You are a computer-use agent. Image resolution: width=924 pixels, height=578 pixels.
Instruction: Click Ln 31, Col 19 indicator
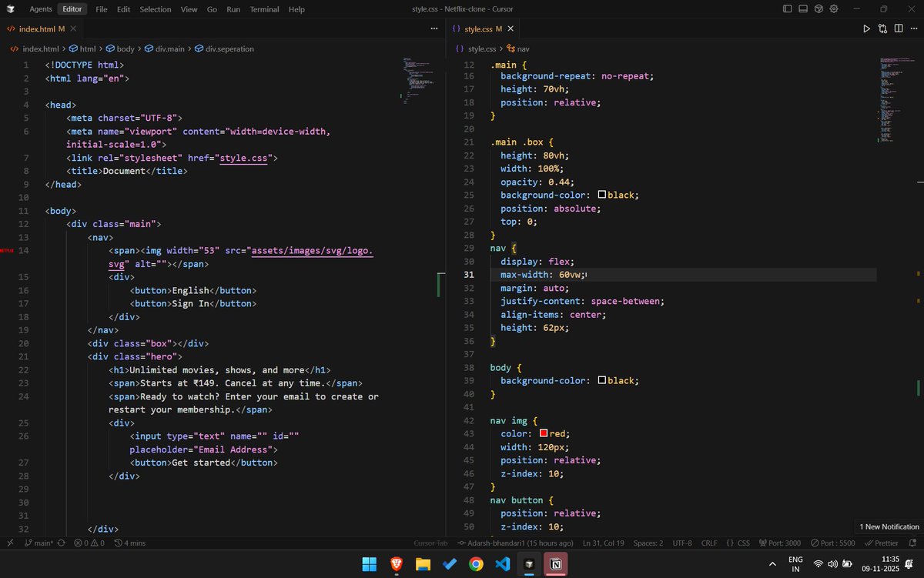[604, 543]
